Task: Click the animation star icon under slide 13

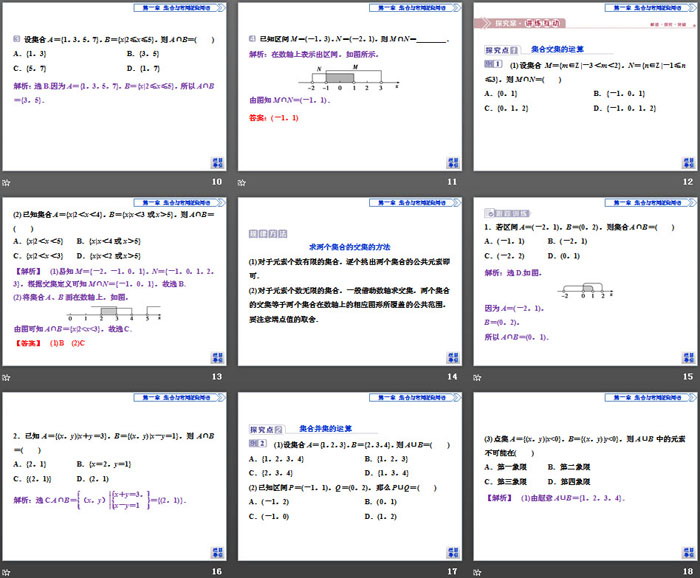Action: pos(6,377)
